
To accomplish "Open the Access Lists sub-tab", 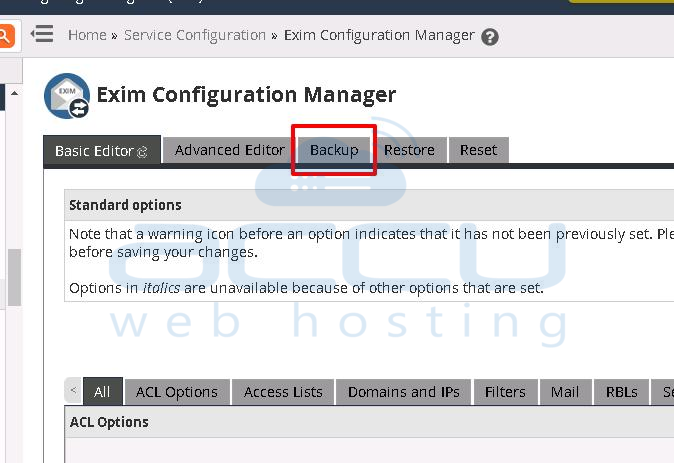I will 283,392.
